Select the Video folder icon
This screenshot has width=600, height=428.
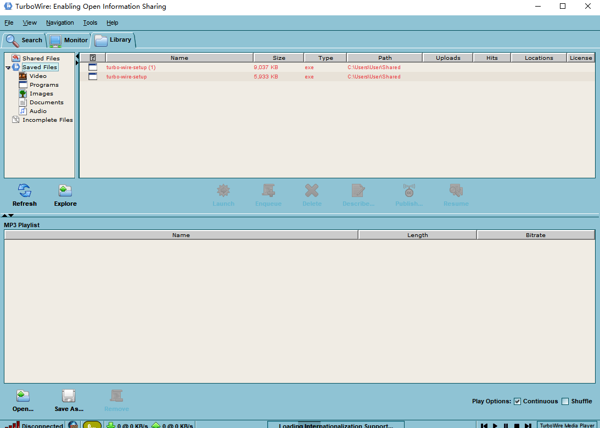pos(23,76)
